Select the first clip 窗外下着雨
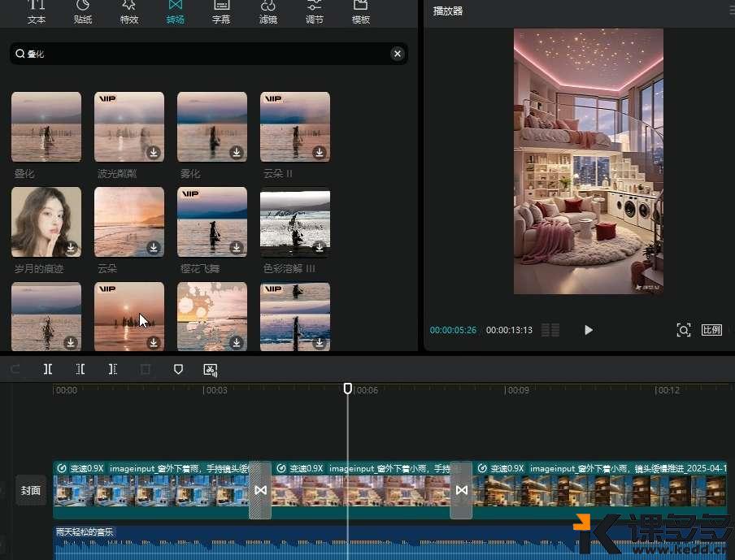Viewport: 735px width, 560px height. click(x=151, y=490)
